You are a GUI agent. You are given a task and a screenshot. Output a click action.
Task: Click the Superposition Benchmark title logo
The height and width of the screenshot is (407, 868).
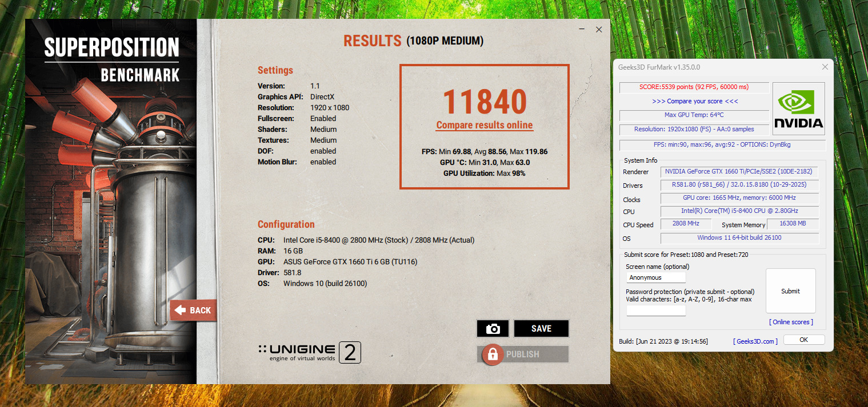112,59
